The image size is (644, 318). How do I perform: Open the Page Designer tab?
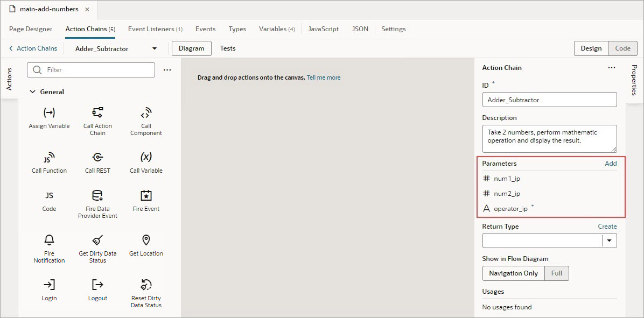(31, 29)
